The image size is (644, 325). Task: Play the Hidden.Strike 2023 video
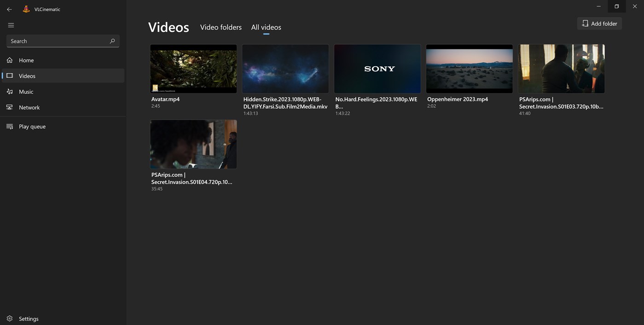[285, 69]
